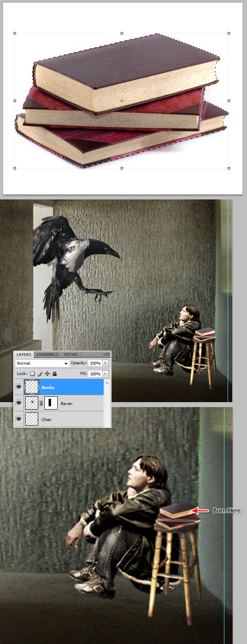
Task: Click the top-right transform handle on books
Action: (229, 33)
